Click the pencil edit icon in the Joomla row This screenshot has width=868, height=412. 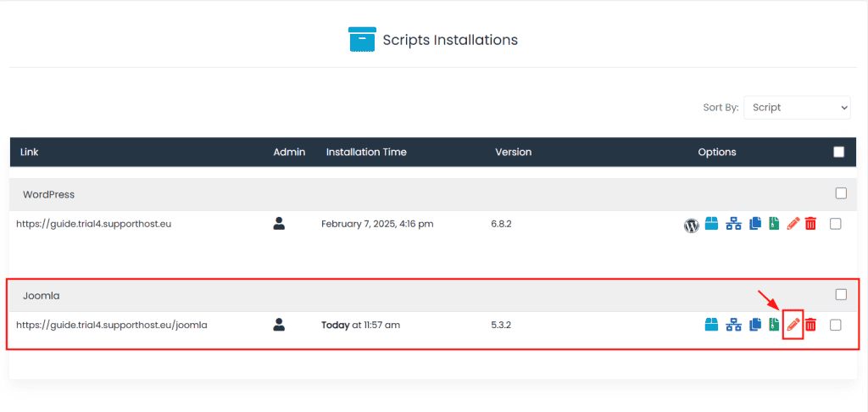[x=793, y=325]
